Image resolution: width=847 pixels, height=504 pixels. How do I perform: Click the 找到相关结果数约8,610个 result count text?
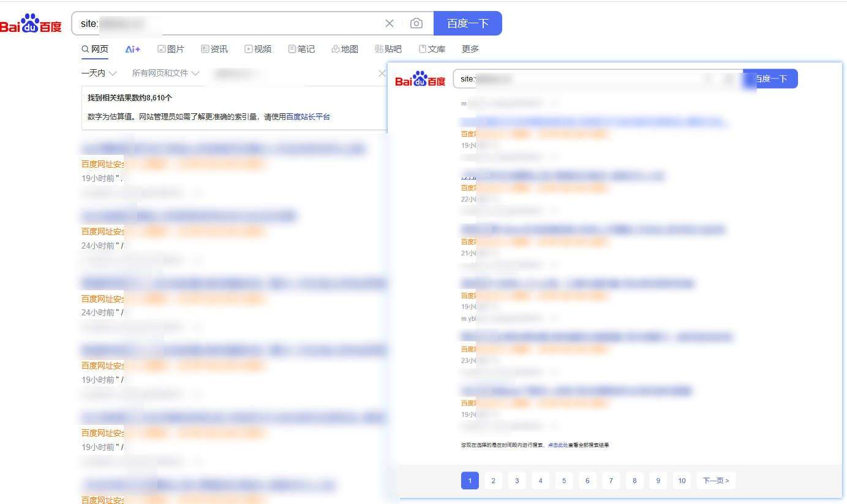click(x=130, y=97)
